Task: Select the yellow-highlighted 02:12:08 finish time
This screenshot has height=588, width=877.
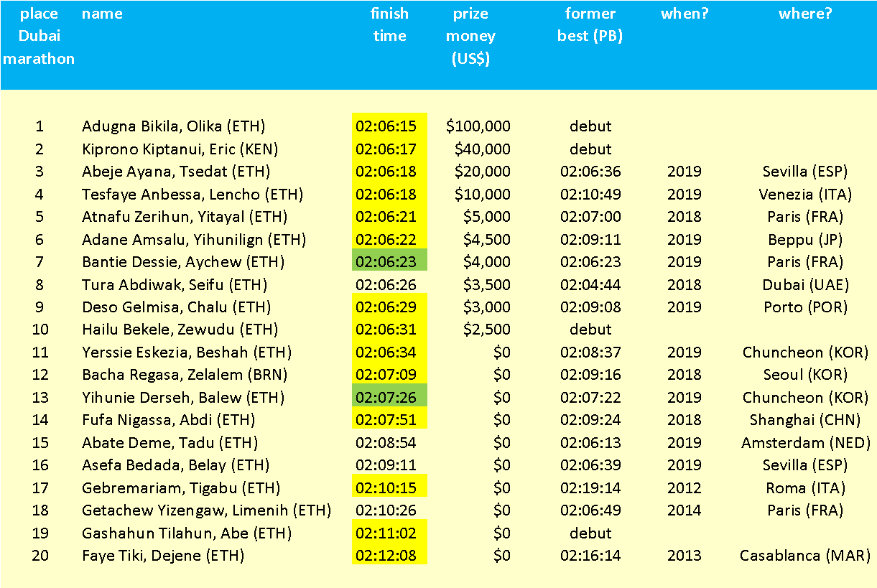Action: (x=389, y=556)
